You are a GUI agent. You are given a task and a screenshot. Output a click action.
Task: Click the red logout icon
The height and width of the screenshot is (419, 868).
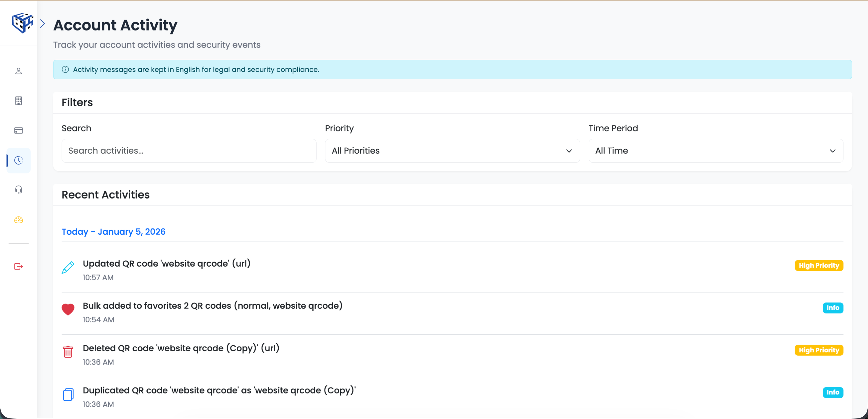pos(19,267)
